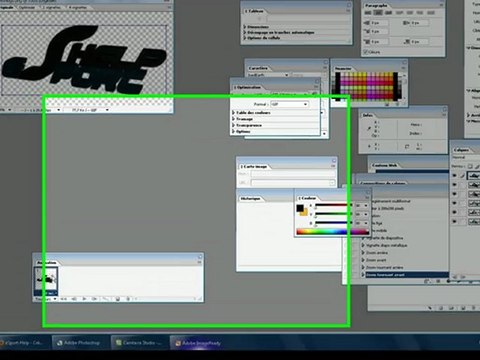
Task: Toggle visibility of the sixth layer in Calques
Action: point(454,221)
